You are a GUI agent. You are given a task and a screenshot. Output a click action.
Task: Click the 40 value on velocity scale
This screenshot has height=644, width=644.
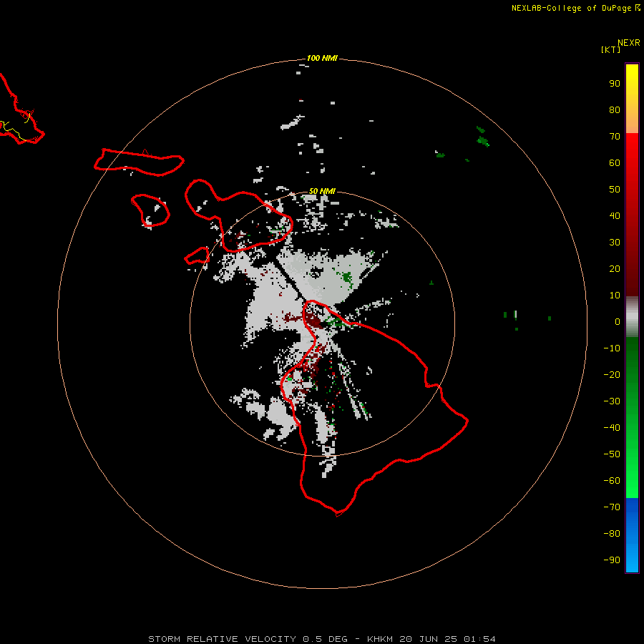point(615,215)
